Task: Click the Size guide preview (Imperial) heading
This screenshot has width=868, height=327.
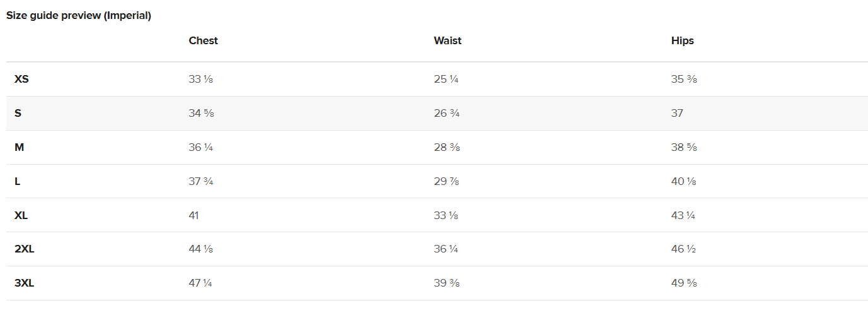Action: pyautogui.click(x=79, y=15)
